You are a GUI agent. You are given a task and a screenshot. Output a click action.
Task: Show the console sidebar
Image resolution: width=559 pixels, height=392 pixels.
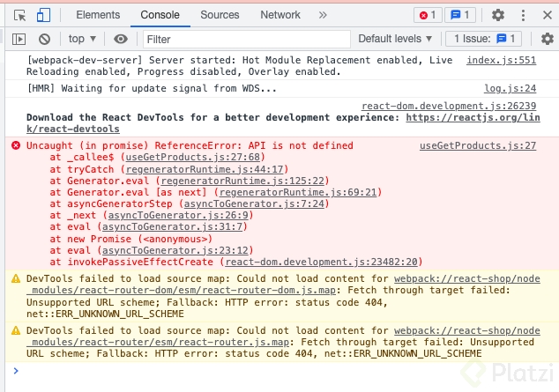tap(19, 39)
